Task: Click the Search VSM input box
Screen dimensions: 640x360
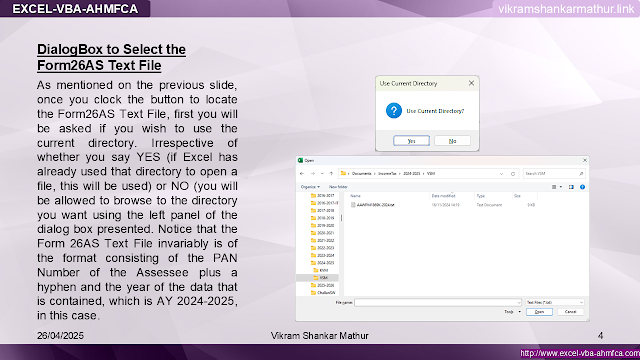Action: click(x=554, y=174)
